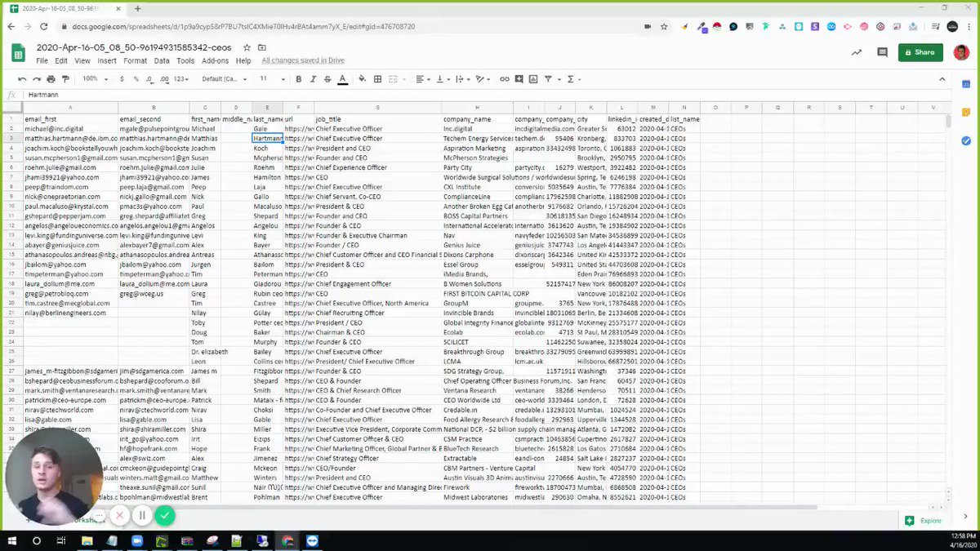Open the Functions dropdown

pos(572,79)
